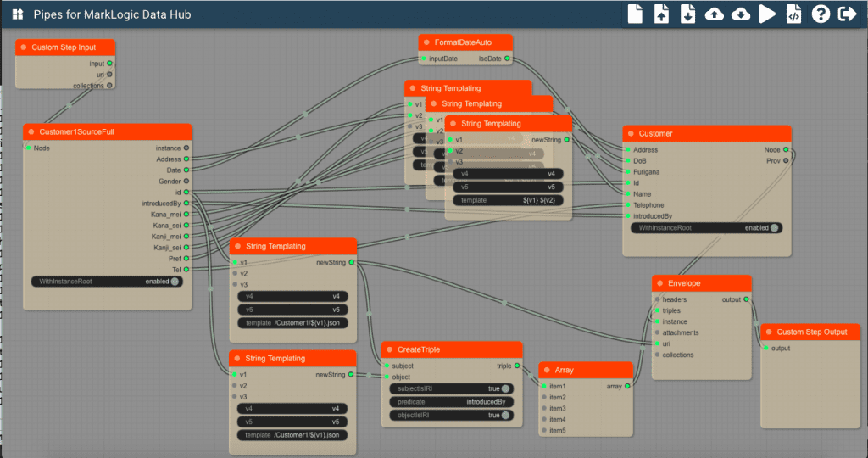Toggle WithInstanceRoot on Customer node
The height and width of the screenshot is (458, 868).
[x=775, y=227]
